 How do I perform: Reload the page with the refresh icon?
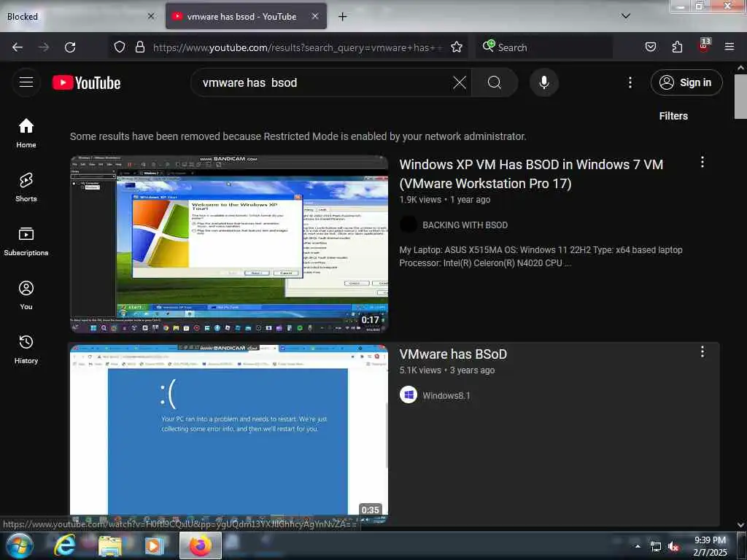click(x=70, y=47)
